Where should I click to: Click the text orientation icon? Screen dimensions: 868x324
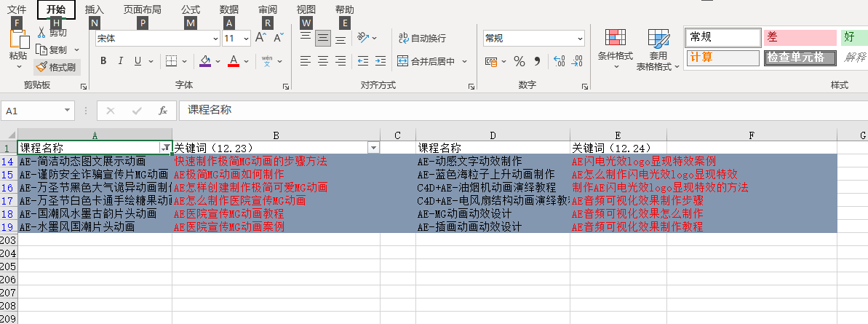coord(363,38)
